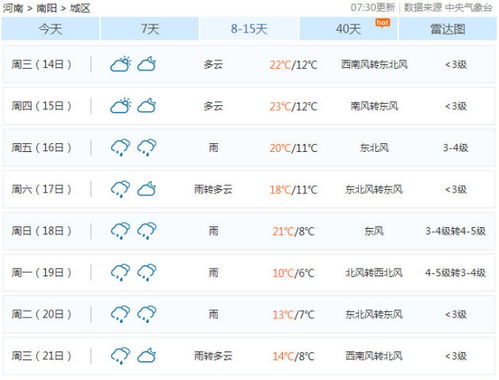499x380 pixels.
Task: Click the 3-4级转4-5级 wind level
Action: click(455, 231)
